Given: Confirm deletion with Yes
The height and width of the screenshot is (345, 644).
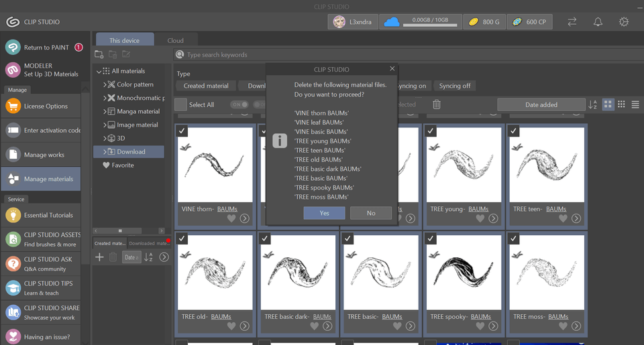Looking at the screenshot, I should 325,213.
